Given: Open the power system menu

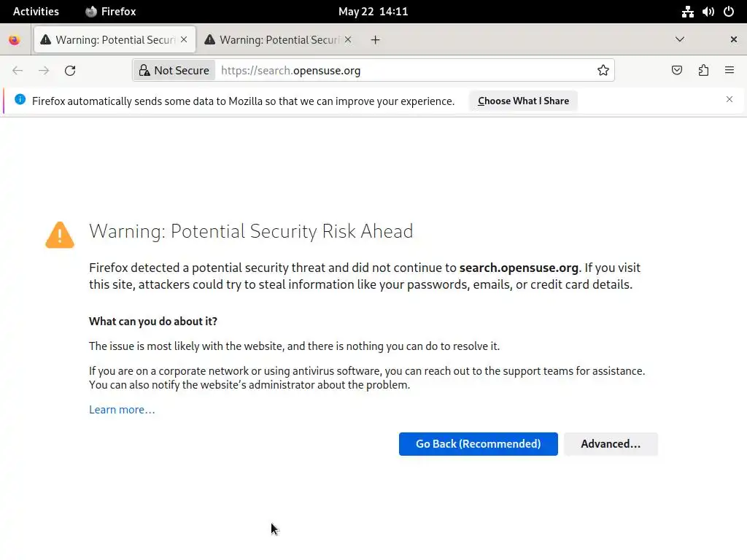Looking at the screenshot, I should click(729, 12).
